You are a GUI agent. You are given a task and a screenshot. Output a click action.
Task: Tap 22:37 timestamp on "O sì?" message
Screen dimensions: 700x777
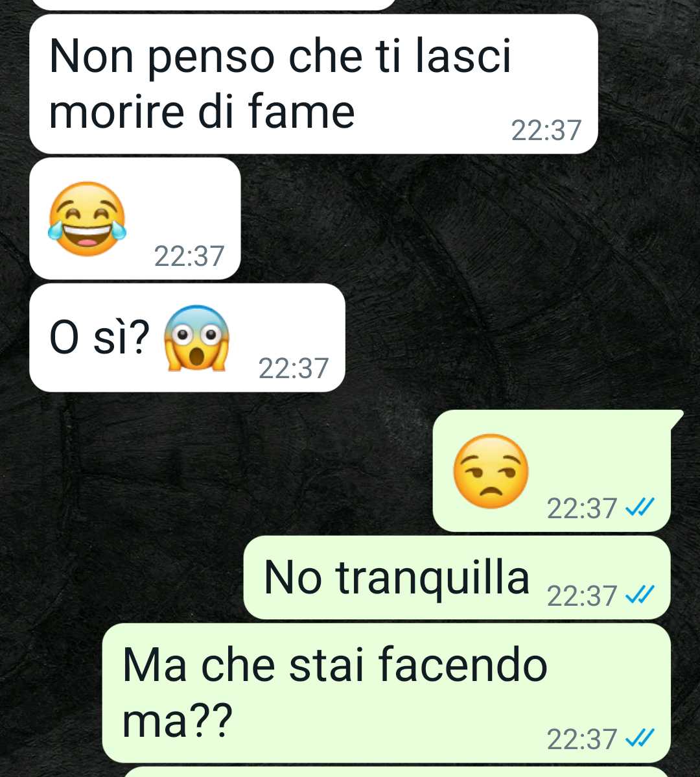point(294,368)
